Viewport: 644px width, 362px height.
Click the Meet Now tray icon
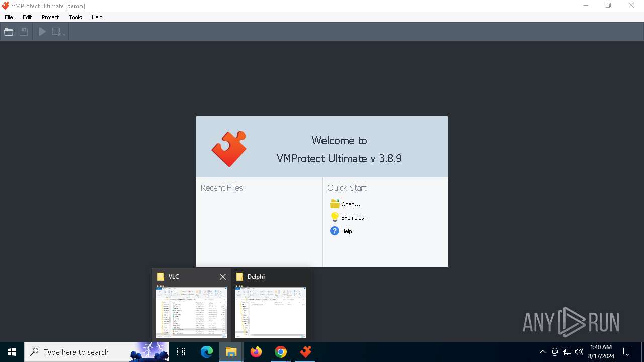(555, 352)
